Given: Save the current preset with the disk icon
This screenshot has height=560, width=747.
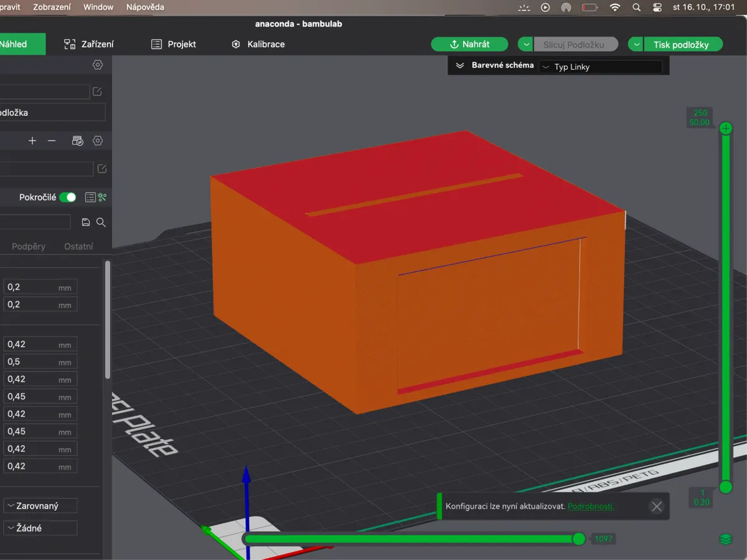Looking at the screenshot, I should point(85,222).
